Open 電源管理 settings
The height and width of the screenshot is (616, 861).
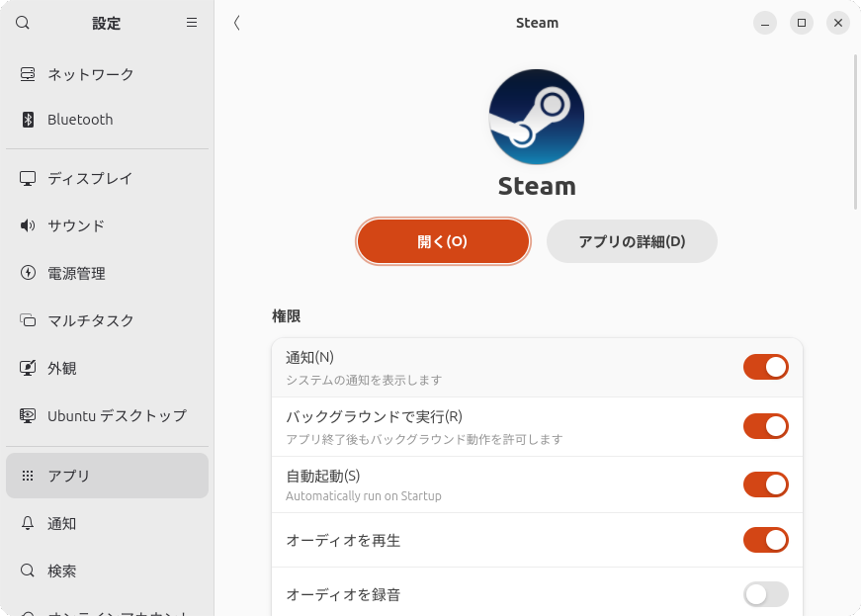click(x=107, y=273)
